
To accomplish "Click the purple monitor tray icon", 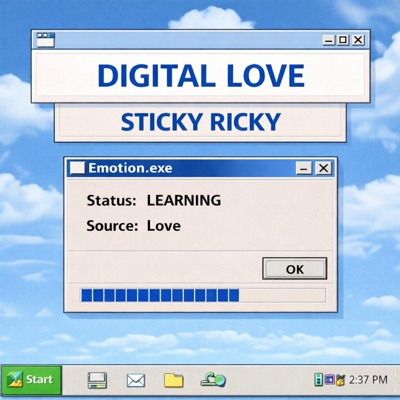I will [329, 379].
